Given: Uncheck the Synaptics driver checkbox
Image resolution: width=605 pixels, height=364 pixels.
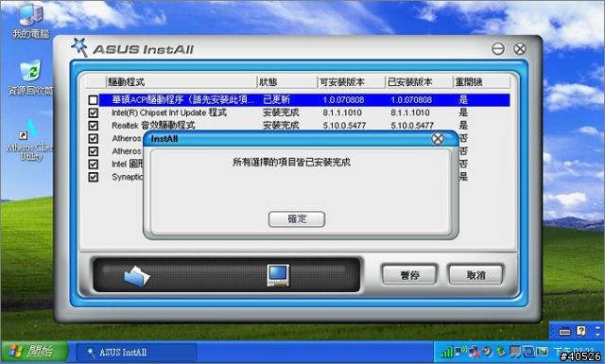Looking at the screenshot, I should click(x=93, y=177).
